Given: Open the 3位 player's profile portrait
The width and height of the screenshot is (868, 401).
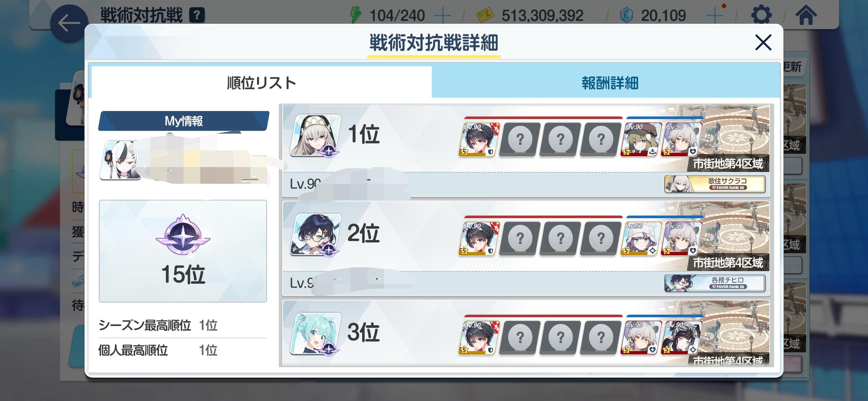Looking at the screenshot, I should tap(315, 334).
